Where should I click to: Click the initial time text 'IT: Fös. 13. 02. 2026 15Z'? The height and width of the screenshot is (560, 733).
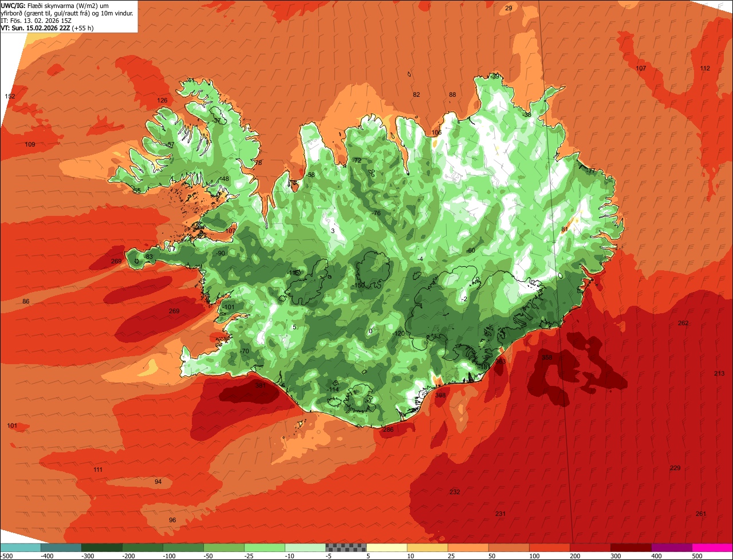click(36, 21)
